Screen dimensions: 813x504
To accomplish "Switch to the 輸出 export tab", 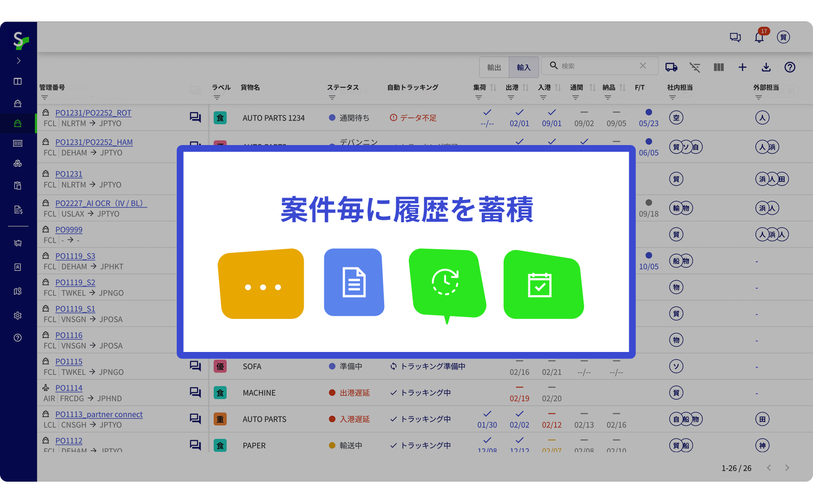I will (494, 67).
